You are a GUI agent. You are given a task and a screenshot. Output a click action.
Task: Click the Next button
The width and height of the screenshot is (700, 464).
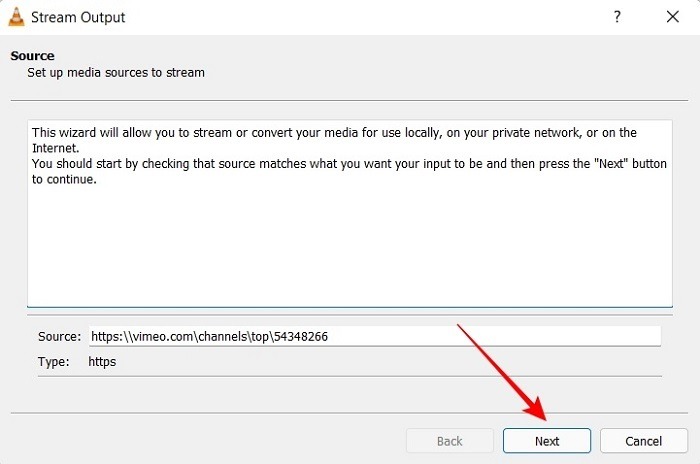click(546, 441)
